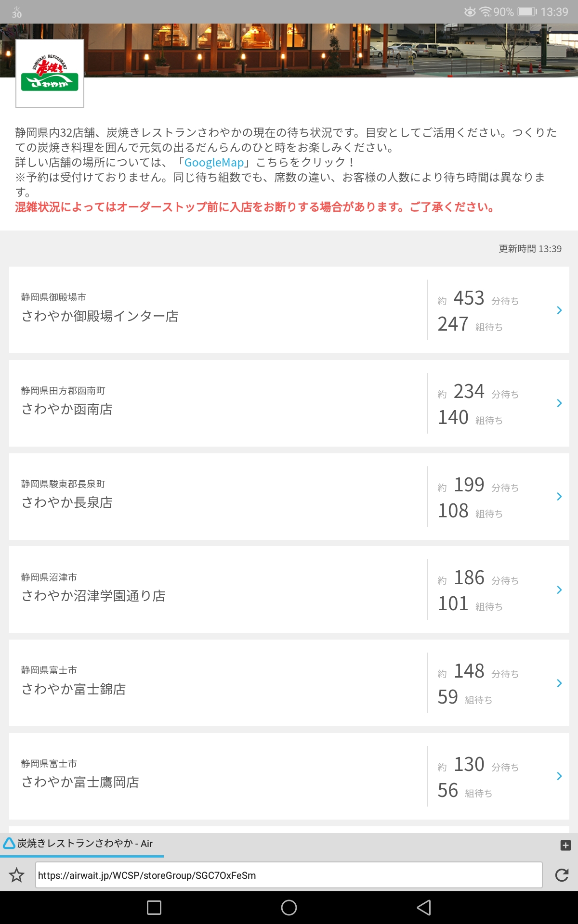The height and width of the screenshot is (924, 578).
Task: Expand さわやか御殿場インター店 details chevron
Action: 559,310
